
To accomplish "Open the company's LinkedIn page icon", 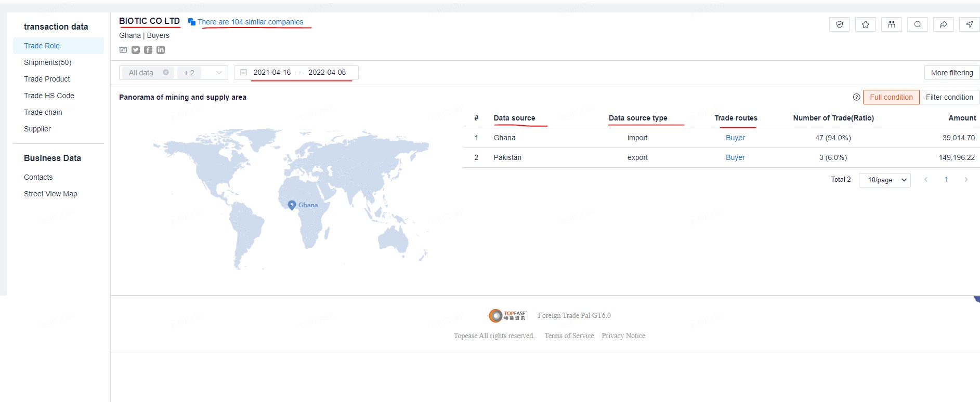I will click(161, 50).
